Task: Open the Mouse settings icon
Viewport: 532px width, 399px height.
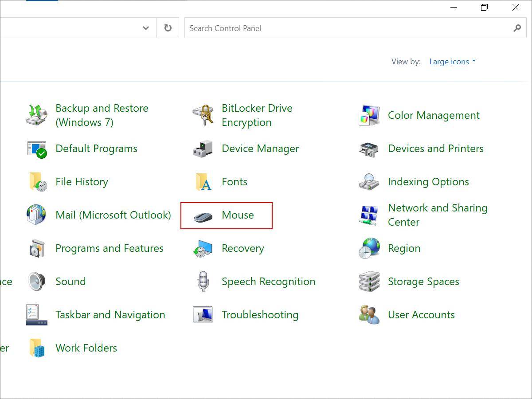Action: tap(203, 216)
